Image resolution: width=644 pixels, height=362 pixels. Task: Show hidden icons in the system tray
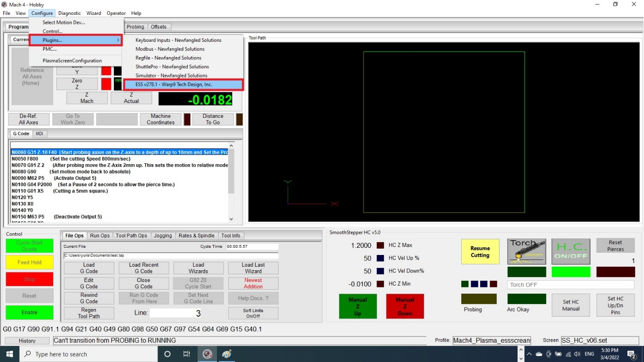529,354
